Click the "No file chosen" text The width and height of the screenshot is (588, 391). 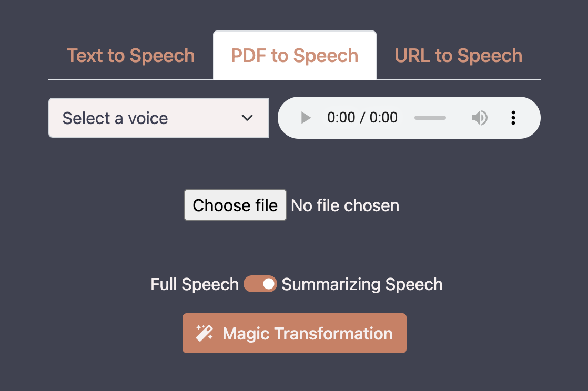pyautogui.click(x=345, y=205)
